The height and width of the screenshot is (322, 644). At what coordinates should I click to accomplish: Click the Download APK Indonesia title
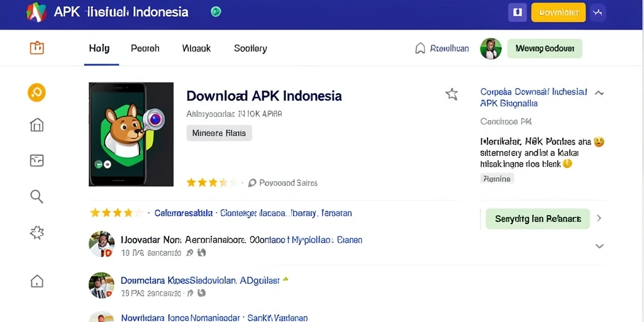point(264,96)
